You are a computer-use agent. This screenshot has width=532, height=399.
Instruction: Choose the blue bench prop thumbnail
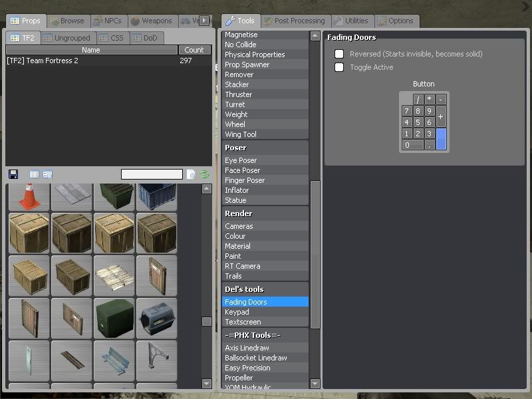coord(114,361)
